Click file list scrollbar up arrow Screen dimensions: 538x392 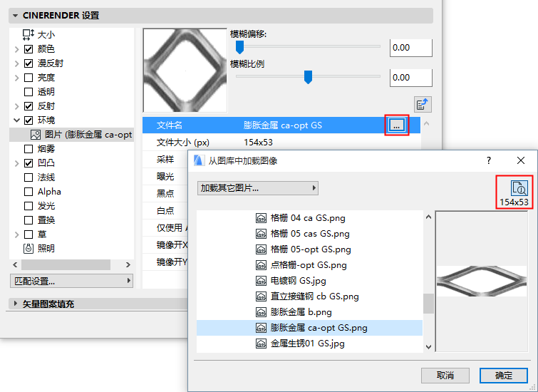[x=428, y=217]
